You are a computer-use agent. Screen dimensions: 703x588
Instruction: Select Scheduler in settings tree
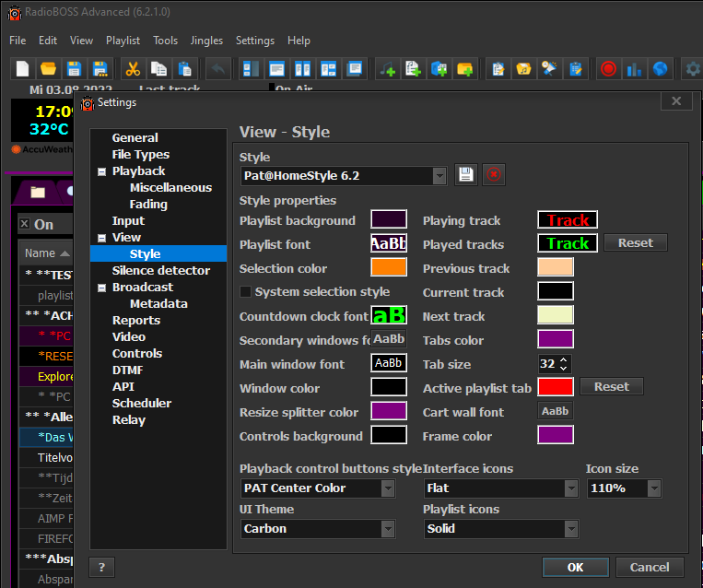(142, 403)
